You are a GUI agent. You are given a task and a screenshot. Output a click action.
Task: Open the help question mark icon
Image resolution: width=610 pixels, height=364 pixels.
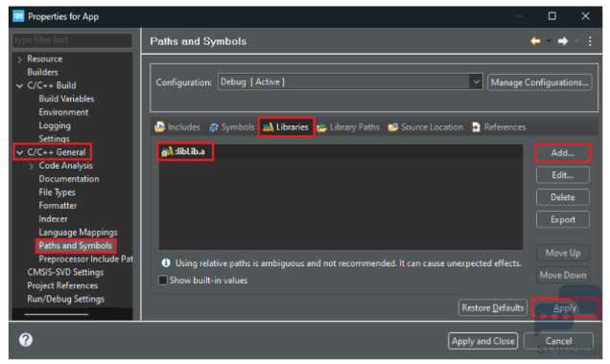pos(26,340)
